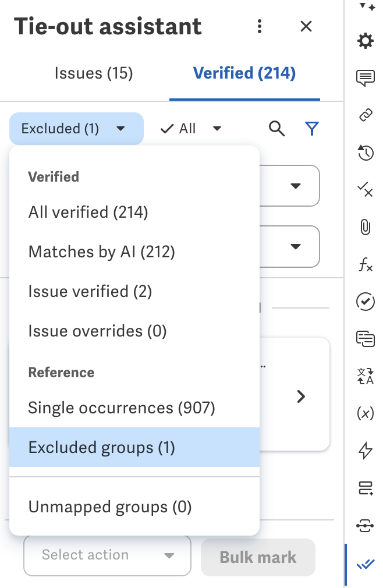
Task: Choose Issue overrides (0)
Action: click(x=134, y=331)
